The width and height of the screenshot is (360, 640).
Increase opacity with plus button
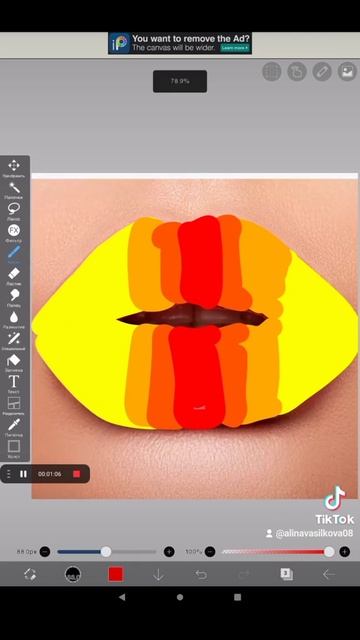click(x=344, y=552)
